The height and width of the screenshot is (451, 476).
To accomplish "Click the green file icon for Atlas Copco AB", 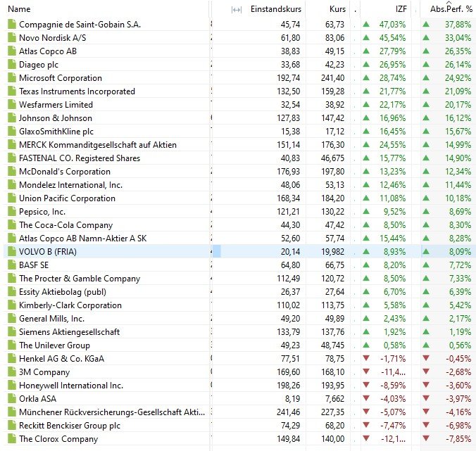I will [12, 51].
